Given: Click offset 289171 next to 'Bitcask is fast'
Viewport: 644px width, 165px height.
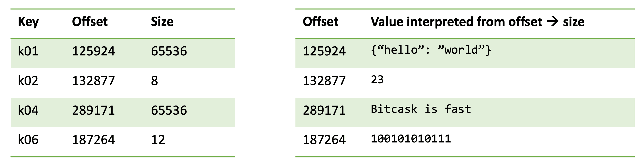Looking at the screenshot, I should click(x=324, y=110).
